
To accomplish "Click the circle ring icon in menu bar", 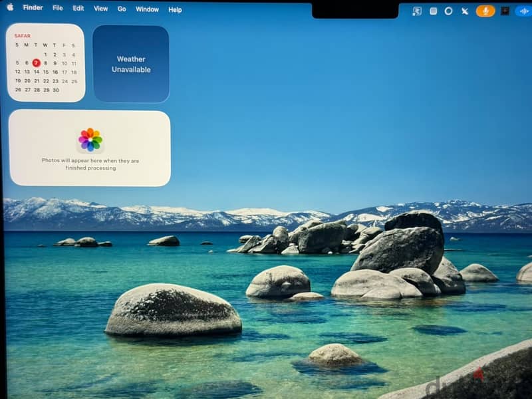I will pyautogui.click(x=448, y=11).
